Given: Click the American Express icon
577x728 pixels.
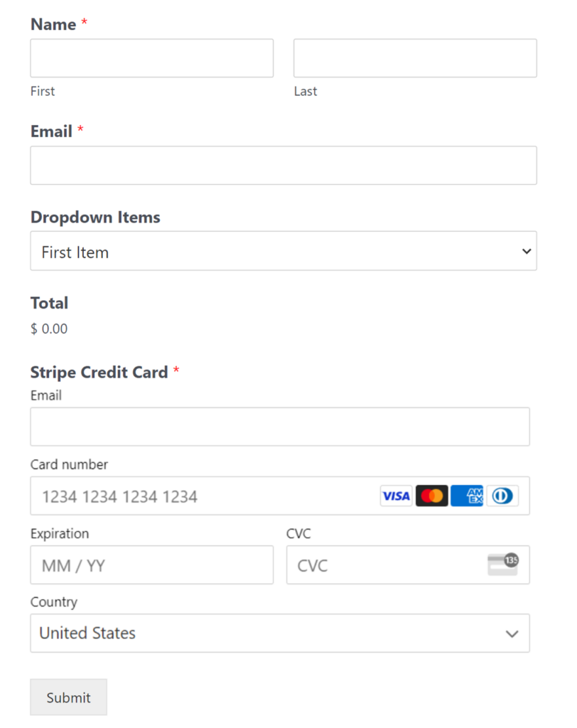Looking at the screenshot, I should [467, 496].
